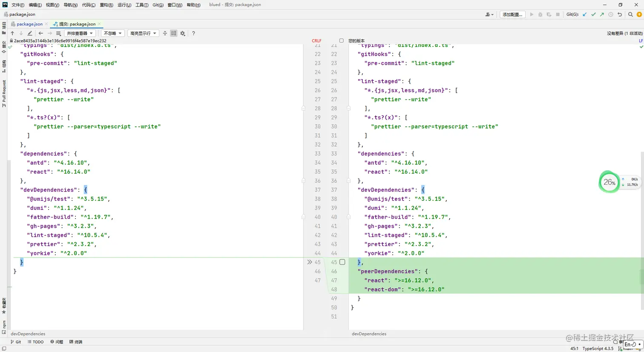Screen dimensions: 644x352
Task: Open 视图(V) menu
Action: click(52, 5)
